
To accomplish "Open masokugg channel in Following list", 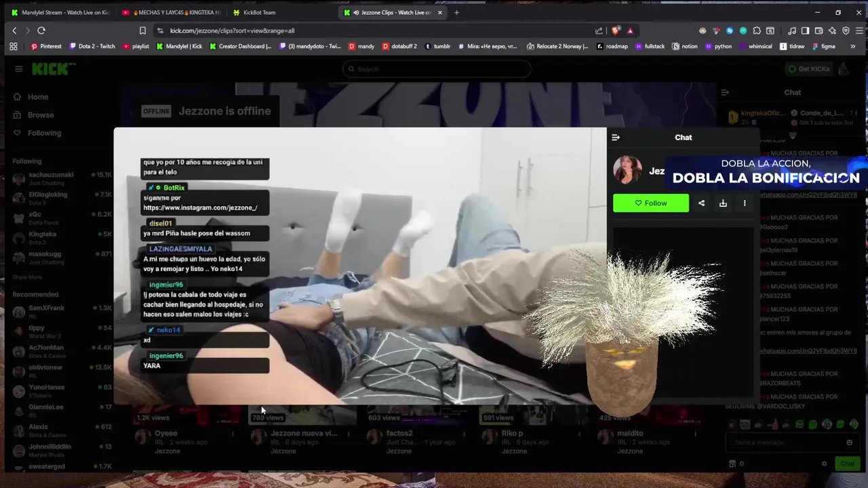I will pyautogui.click(x=62, y=258).
